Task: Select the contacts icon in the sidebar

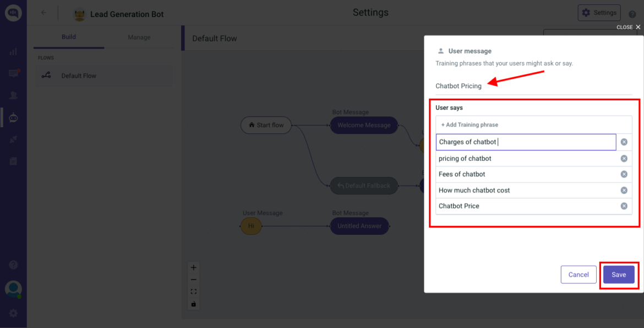Action: pos(13,95)
